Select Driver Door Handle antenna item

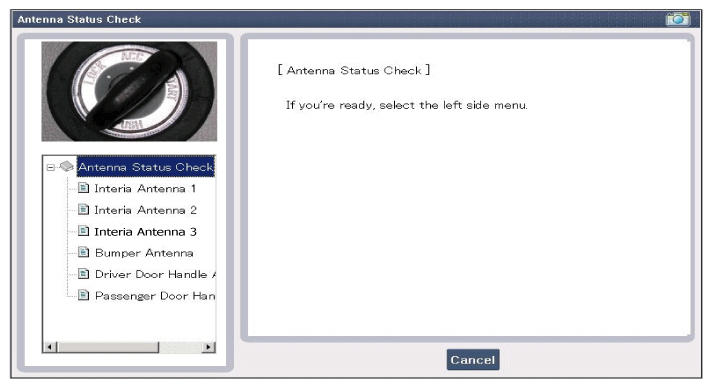pos(155,274)
